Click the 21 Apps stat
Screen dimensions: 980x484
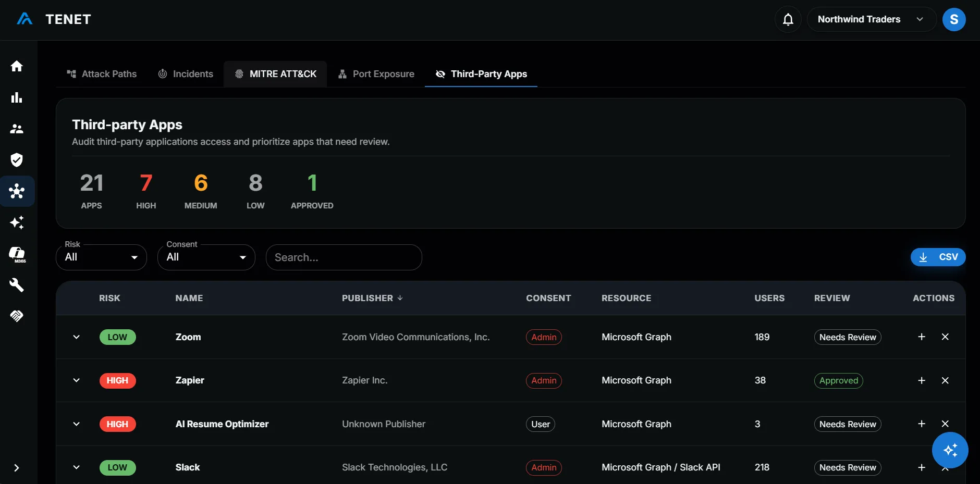point(92,191)
